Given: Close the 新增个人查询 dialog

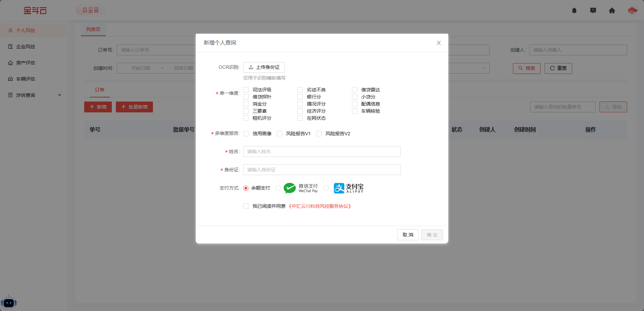Looking at the screenshot, I should coord(439,43).
